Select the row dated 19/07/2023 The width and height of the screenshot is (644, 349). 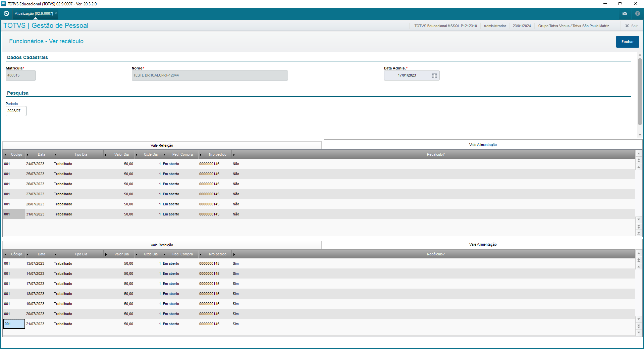(319, 304)
